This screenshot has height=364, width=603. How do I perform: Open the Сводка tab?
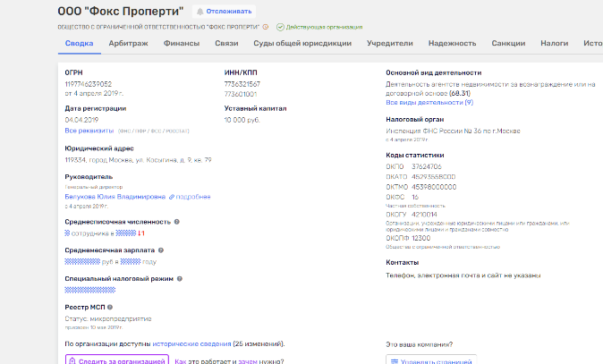80,43
